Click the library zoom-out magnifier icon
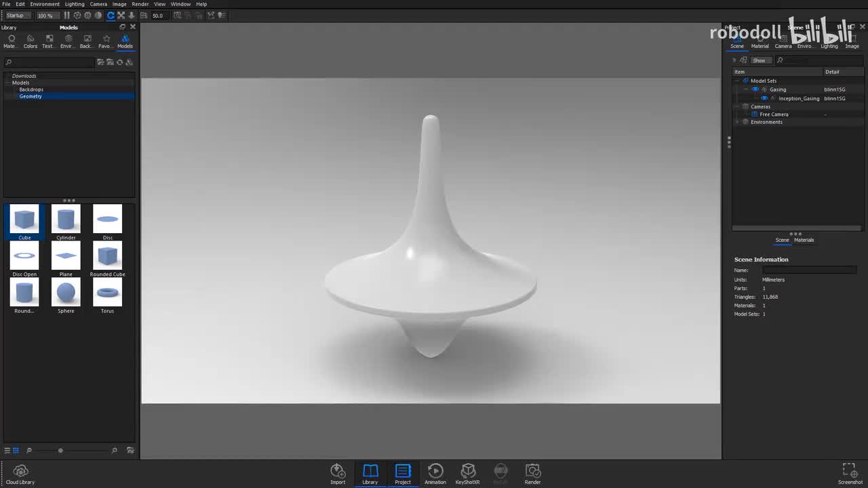 29,450
